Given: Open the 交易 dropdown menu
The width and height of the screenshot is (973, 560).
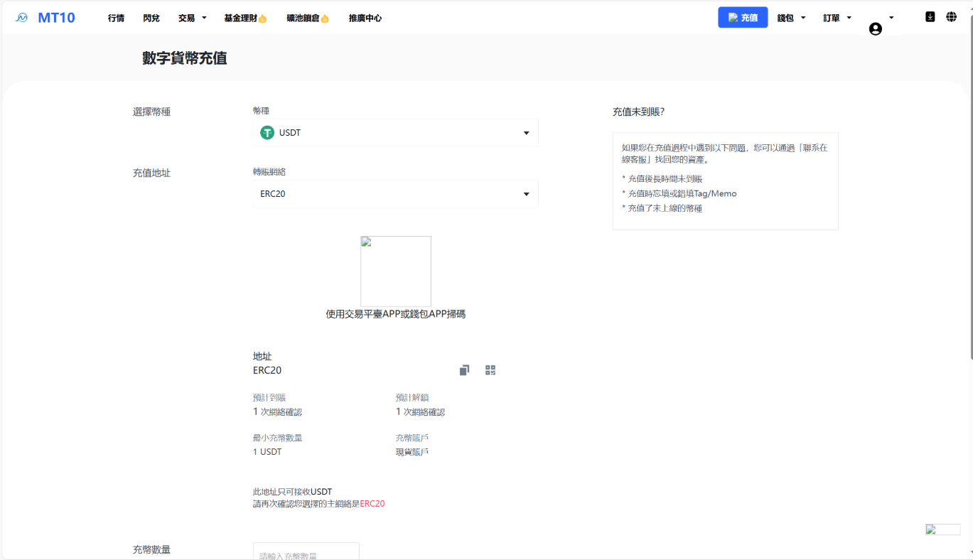Looking at the screenshot, I should 192,18.
